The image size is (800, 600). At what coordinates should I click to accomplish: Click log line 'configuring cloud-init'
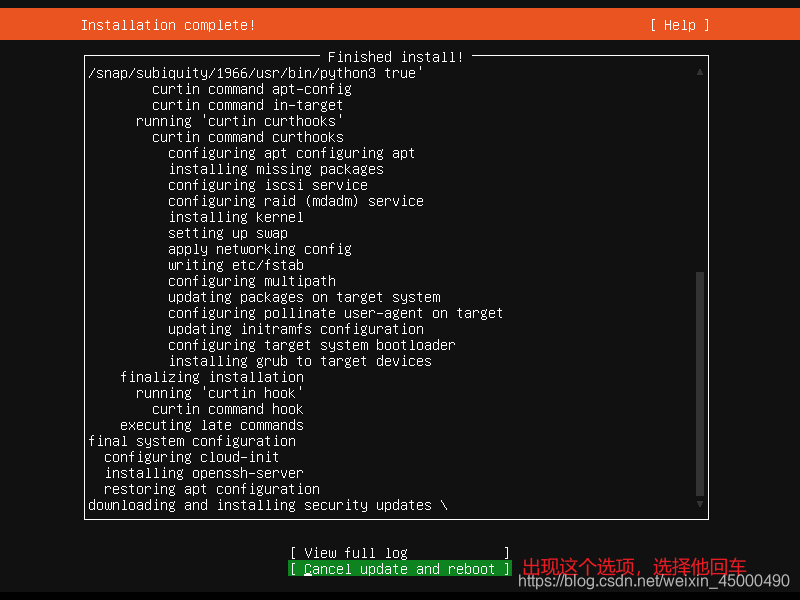point(191,457)
